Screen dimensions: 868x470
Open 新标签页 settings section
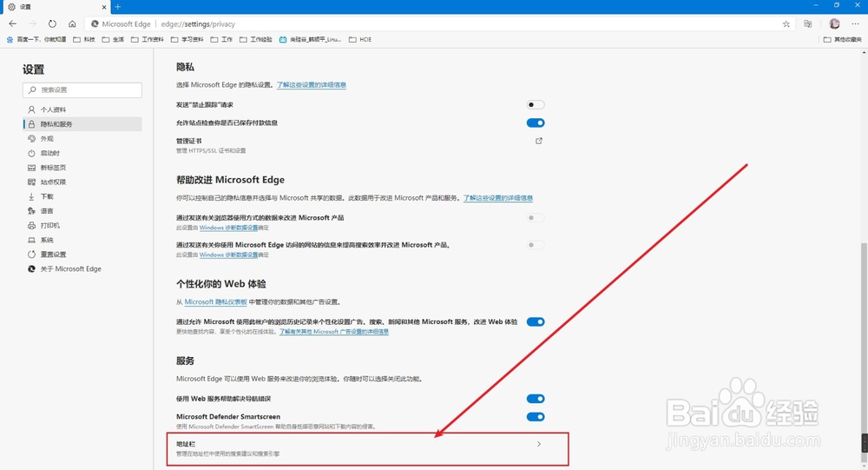click(82, 168)
